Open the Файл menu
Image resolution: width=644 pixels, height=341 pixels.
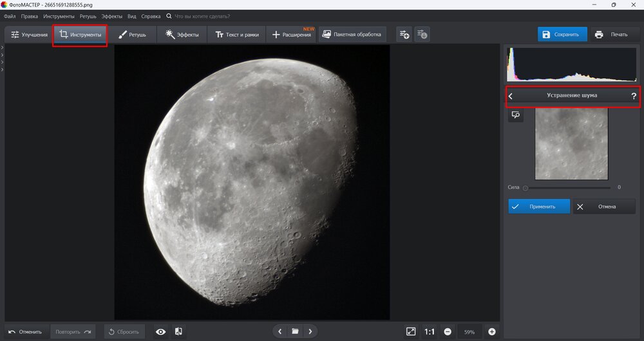click(x=10, y=15)
